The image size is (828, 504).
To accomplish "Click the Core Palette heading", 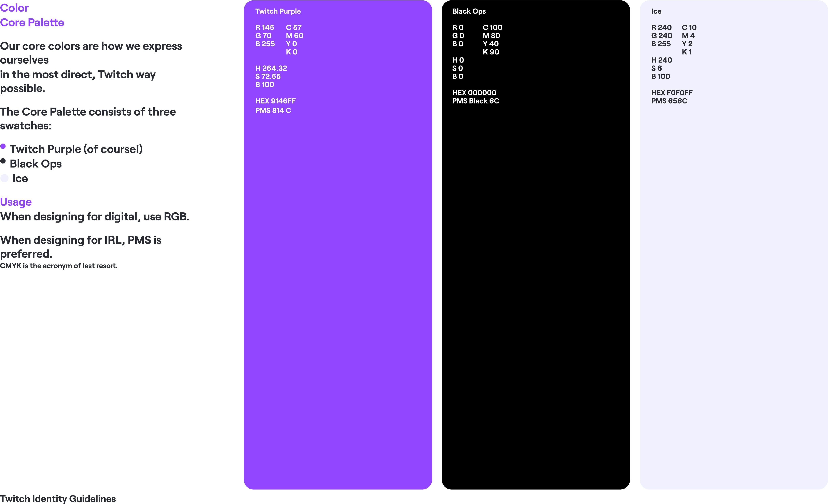I will click(32, 23).
